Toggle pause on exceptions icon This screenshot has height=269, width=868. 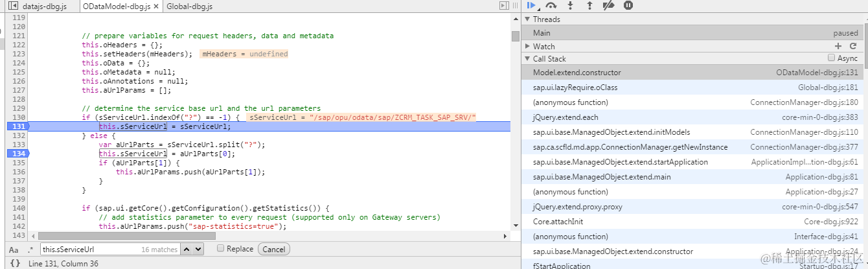[x=628, y=5]
